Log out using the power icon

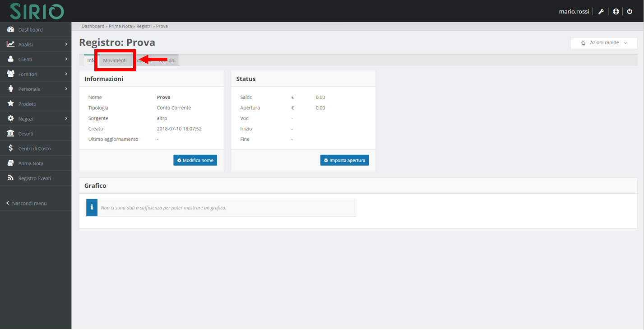[630, 12]
